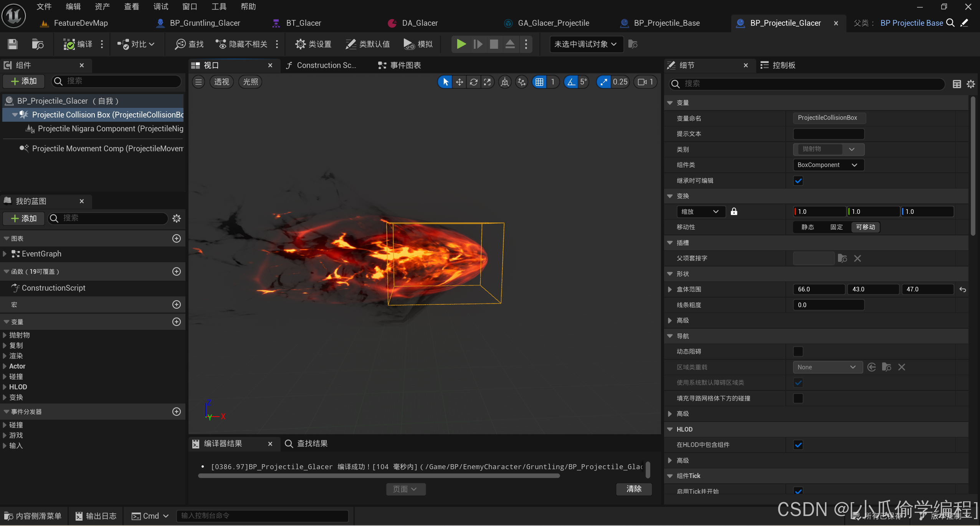Screen dimensions: 980x526
Task: Open the 工具 menu
Action: coord(219,7)
